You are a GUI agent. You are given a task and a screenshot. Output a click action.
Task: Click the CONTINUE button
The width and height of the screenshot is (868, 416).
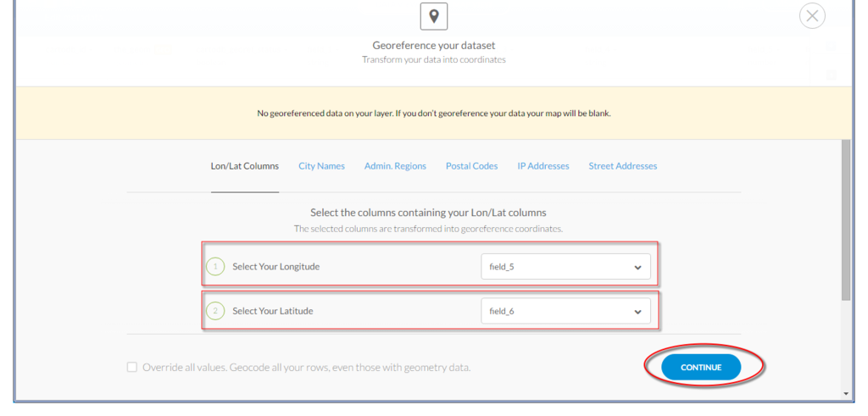[x=701, y=368]
